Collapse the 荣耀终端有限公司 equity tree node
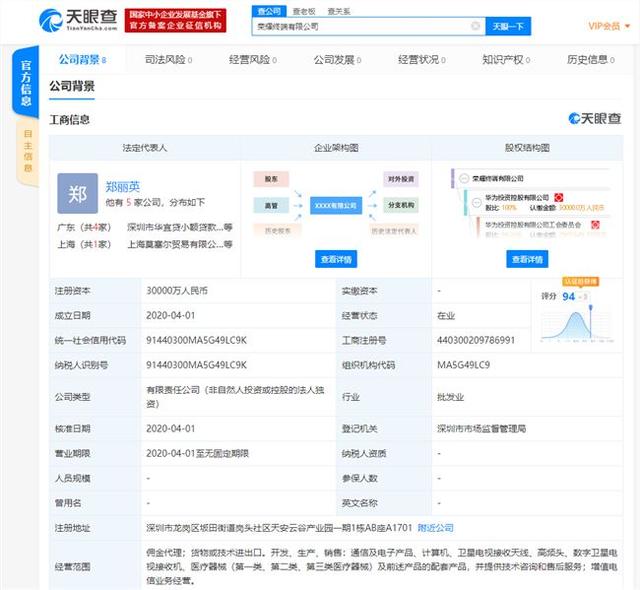This screenshot has width=640, height=590. pyautogui.click(x=464, y=178)
